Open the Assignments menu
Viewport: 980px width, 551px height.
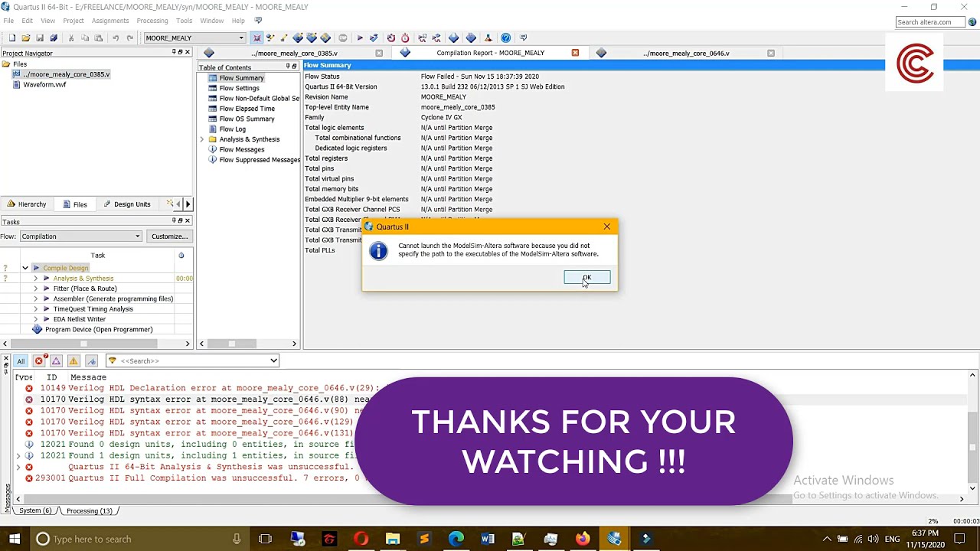(x=110, y=21)
